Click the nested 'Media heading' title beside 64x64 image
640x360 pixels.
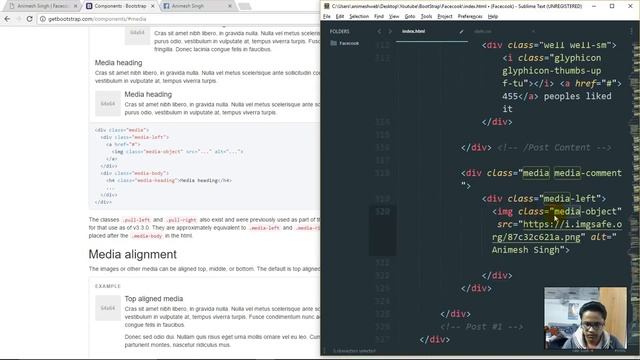click(x=148, y=94)
